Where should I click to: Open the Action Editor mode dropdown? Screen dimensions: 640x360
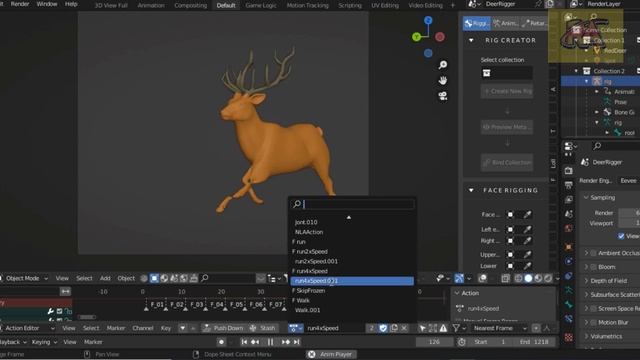[x=27, y=328]
